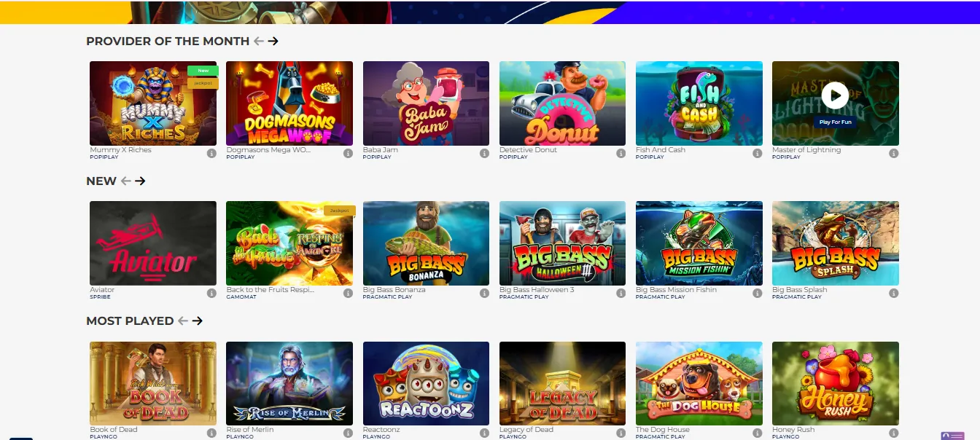Image resolution: width=980 pixels, height=440 pixels.
Task: Show info for Reactoonz
Action: pyautogui.click(x=484, y=433)
